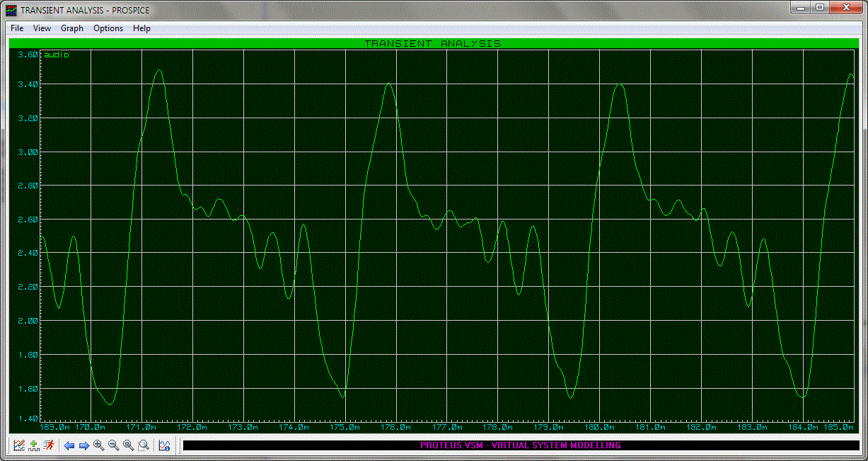868x461 pixels.
Task: Click the PROSPICE application icon in title bar
Action: coord(11,10)
